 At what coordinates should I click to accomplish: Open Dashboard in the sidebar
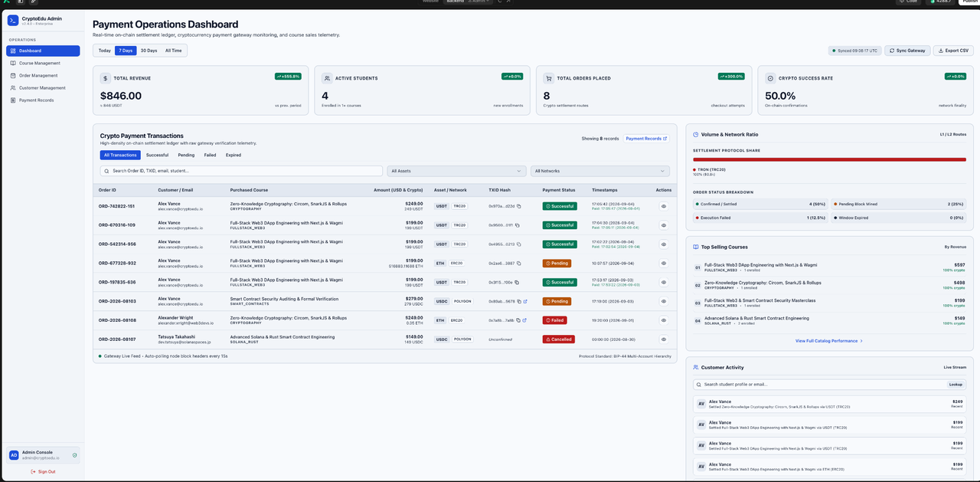[43, 51]
